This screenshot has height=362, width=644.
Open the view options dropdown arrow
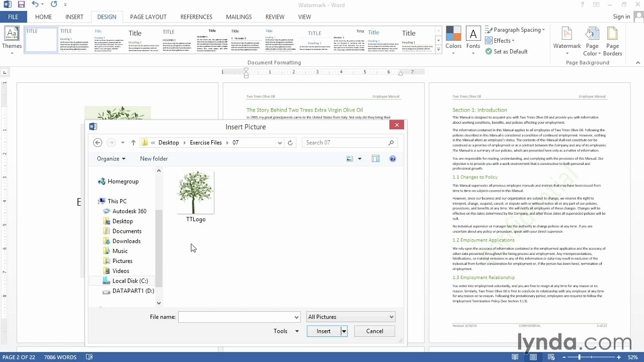point(359,159)
